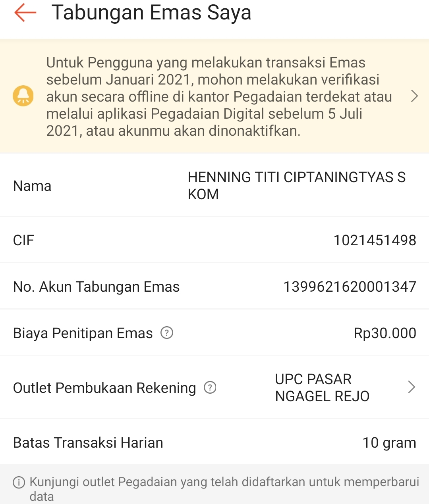Expand the verification notice chevron
429x504 pixels.
414,96
